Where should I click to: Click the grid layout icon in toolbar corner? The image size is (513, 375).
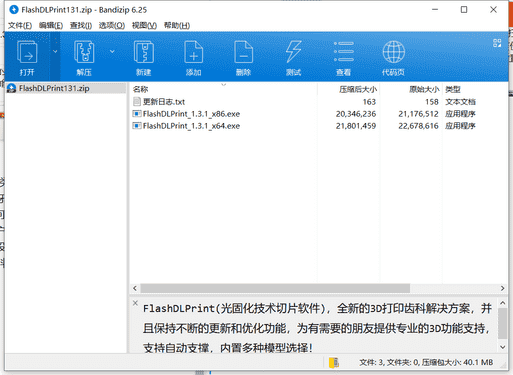pos(497,43)
